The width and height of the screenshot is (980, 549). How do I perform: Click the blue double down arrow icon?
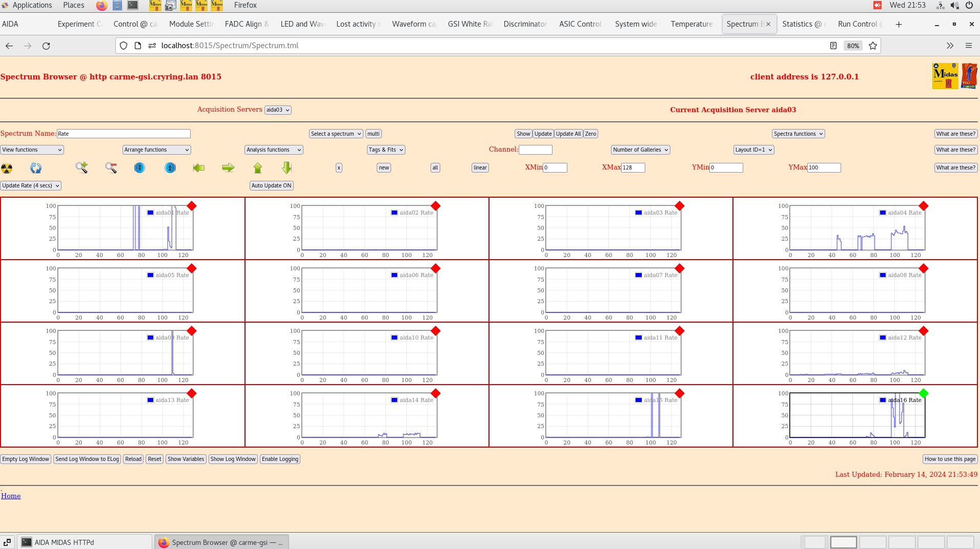click(x=139, y=168)
